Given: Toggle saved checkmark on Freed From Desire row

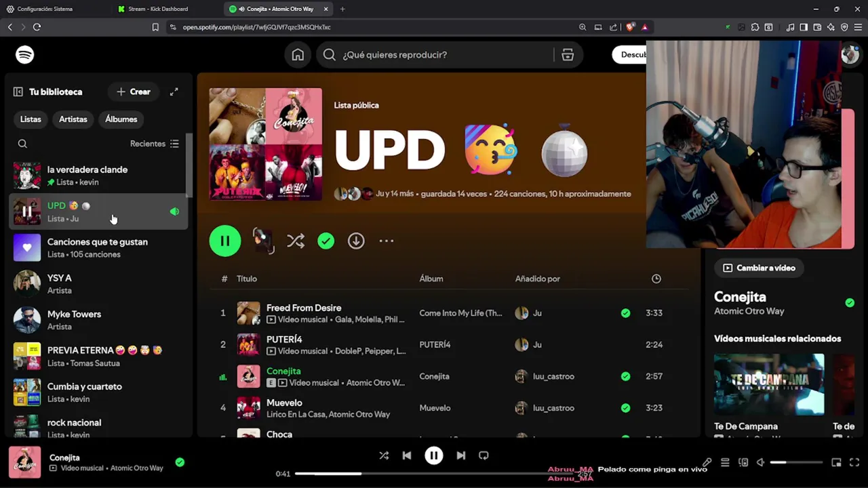Looking at the screenshot, I should coord(625,313).
